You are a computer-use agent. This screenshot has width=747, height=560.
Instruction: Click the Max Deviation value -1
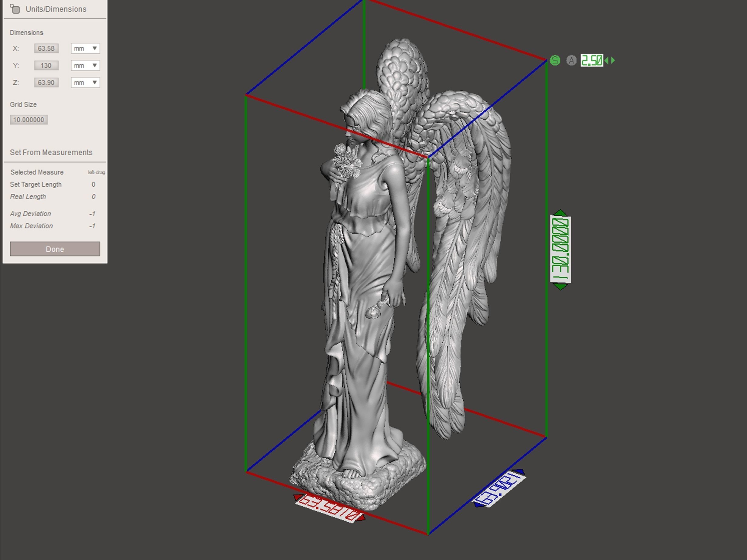pyautogui.click(x=92, y=226)
